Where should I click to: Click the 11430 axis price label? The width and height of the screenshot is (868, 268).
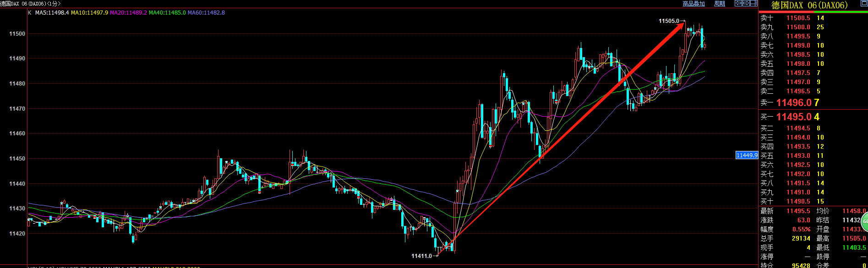click(17, 209)
